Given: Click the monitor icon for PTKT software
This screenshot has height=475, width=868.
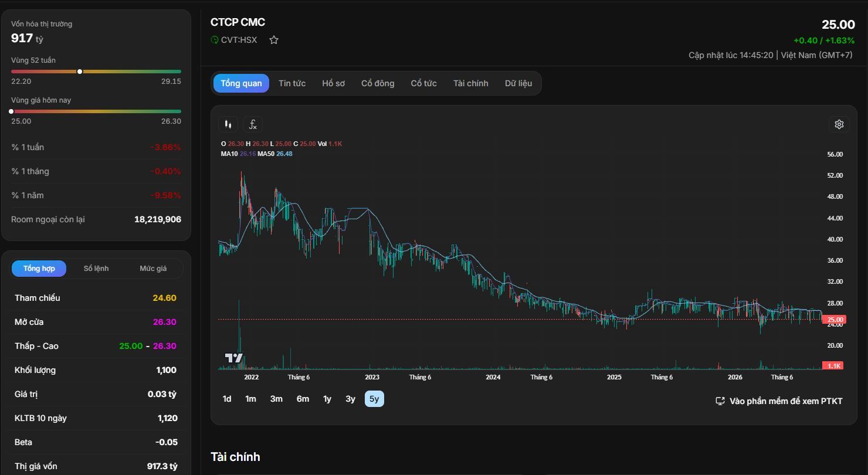Looking at the screenshot, I should (x=720, y=401).
